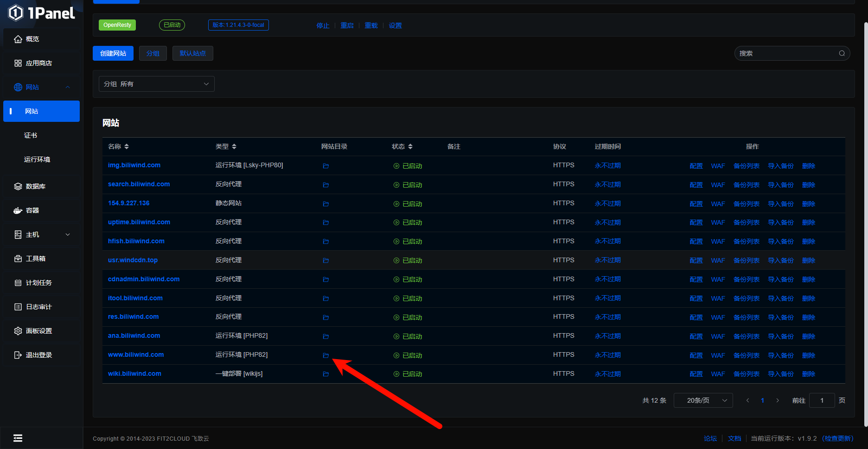Sort by 状态 column arrows
This screenshot has width=868, height=449.
410,146
